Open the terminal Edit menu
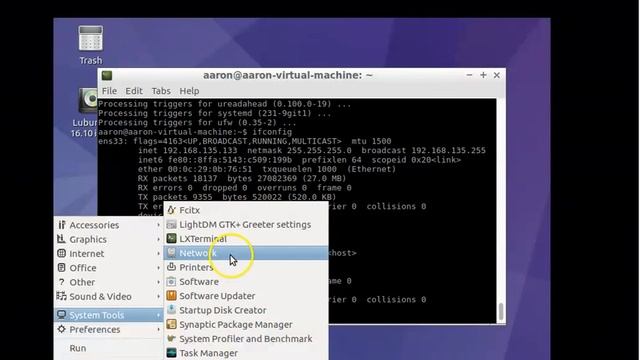Viewport: 640px width, 360px height. [x=134, y=91]
